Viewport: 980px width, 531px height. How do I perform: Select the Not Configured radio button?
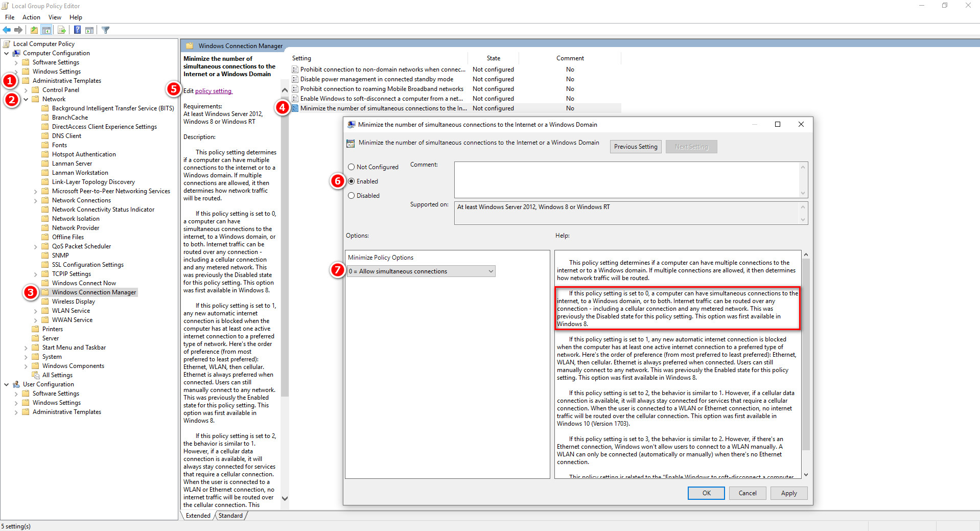coord(352,167)
